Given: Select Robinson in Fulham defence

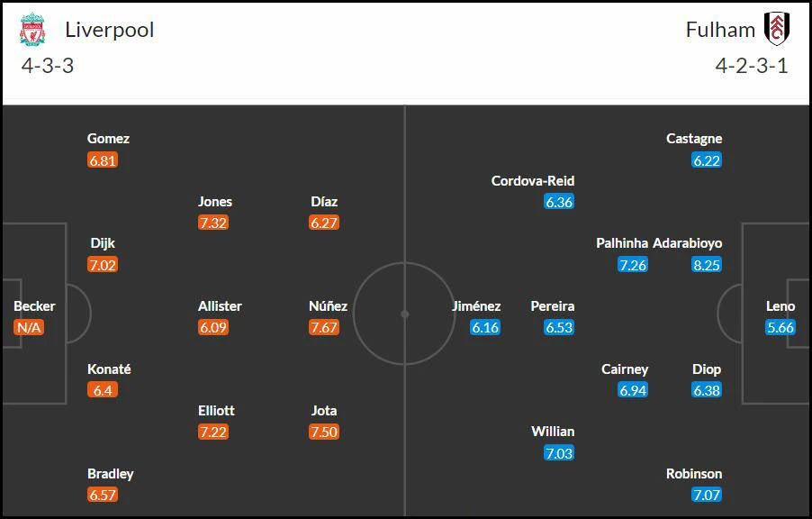Looking at the screenshot, I should (694, 473).
